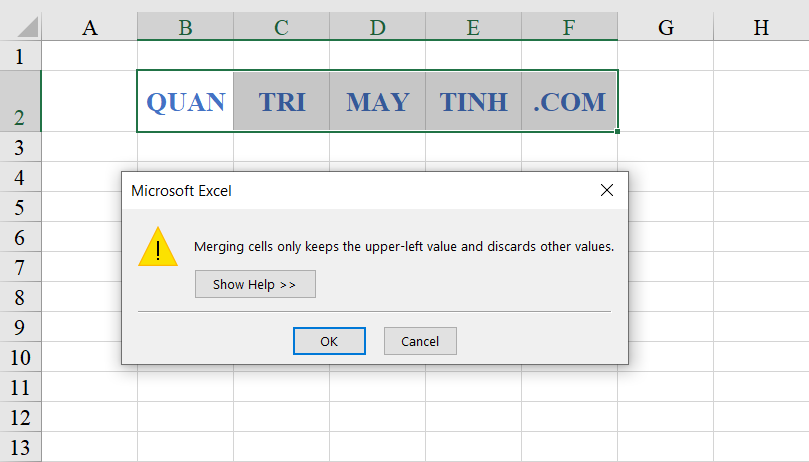
Task: Select row 2 header
Action: [20, 101]
